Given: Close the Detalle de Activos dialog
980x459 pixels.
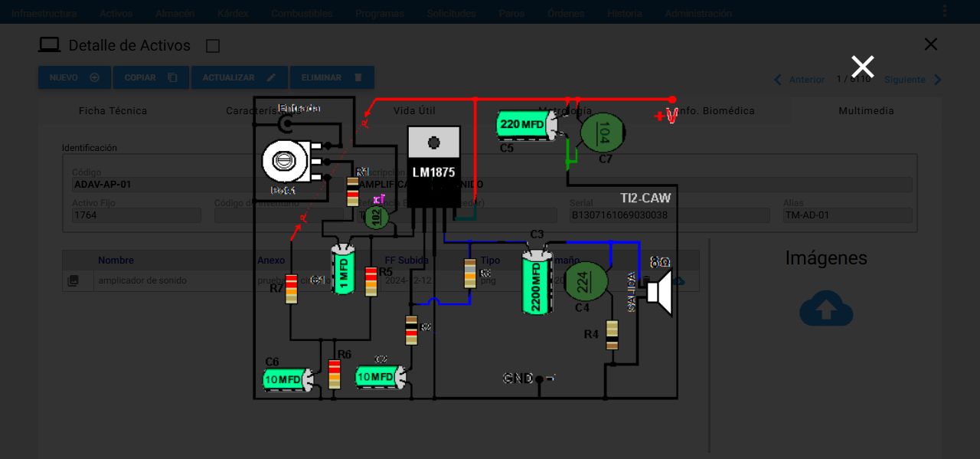Looking at the screenshot, I should (930, 44).
